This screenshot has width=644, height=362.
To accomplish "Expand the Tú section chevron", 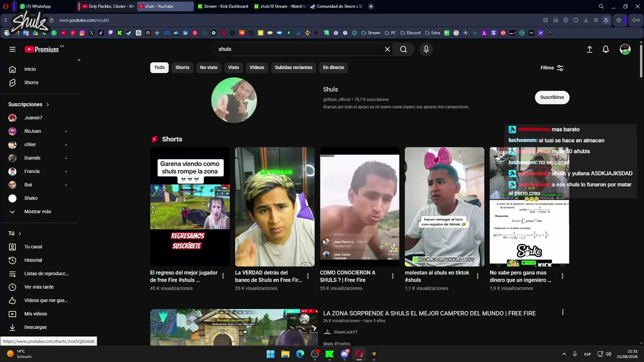I will [x=20, y=233].
